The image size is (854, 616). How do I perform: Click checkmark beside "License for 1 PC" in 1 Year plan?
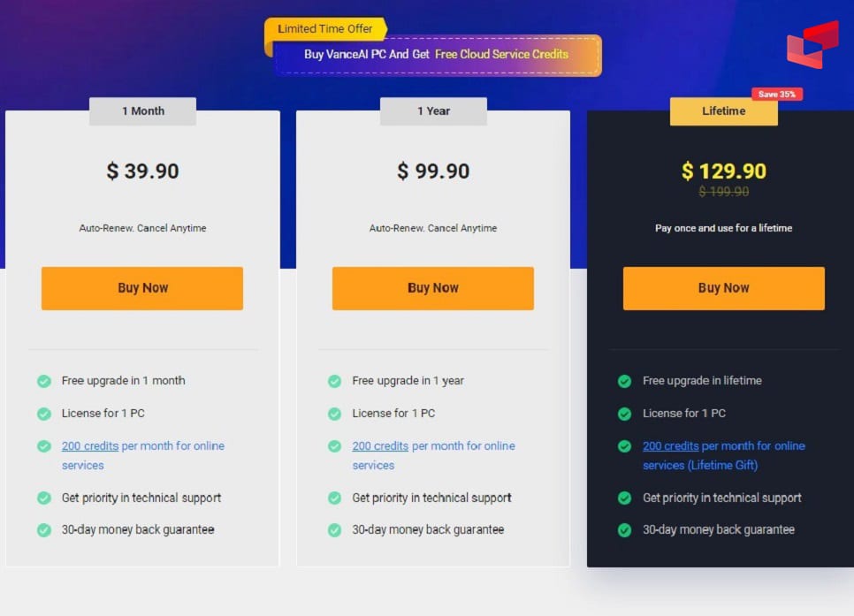coord(335,413)
